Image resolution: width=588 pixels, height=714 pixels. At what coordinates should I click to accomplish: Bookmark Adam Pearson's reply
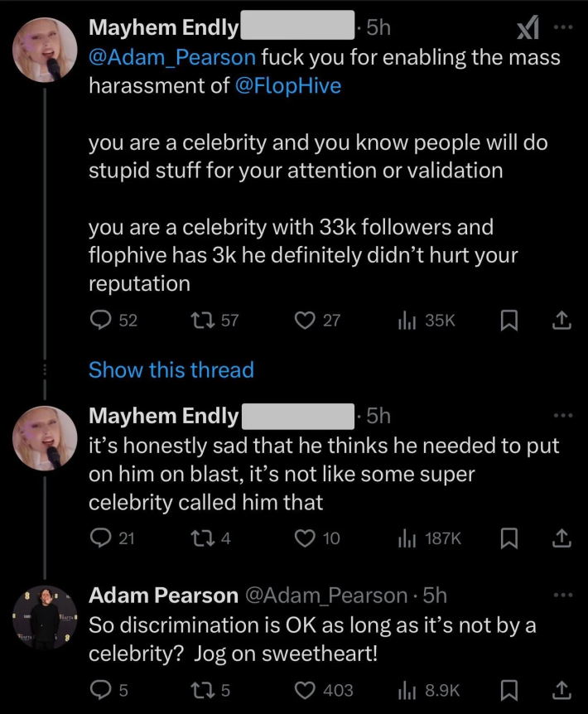pos(508,689)
